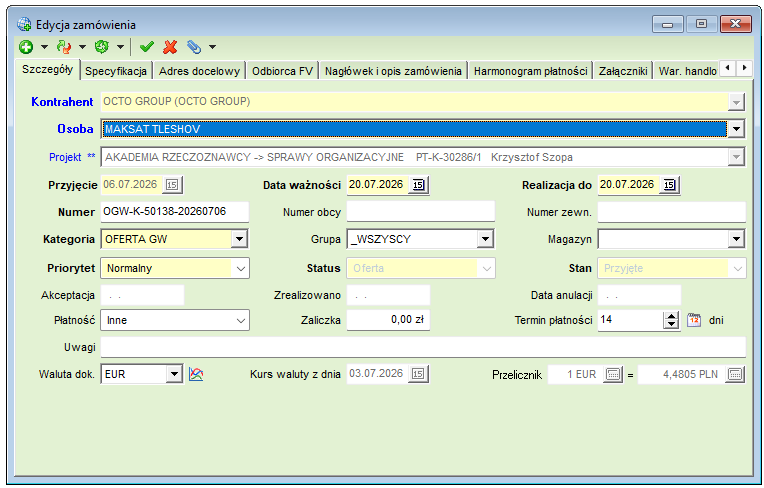Open the War. handlo tab
The width and height of the screenshot is (764, 488).
[x=687, y=71]
